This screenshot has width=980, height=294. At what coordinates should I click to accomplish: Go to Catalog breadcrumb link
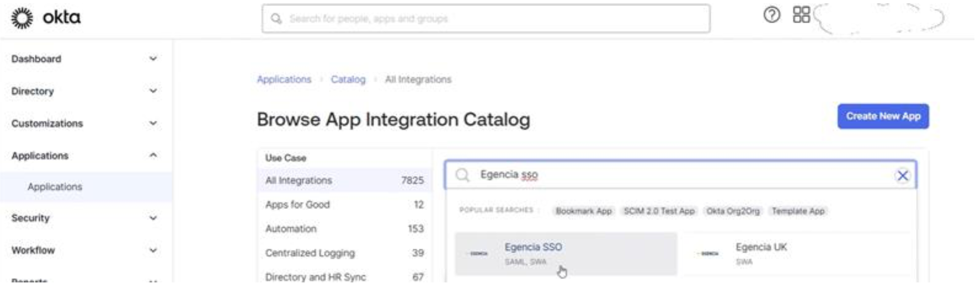tap(348, 79)
